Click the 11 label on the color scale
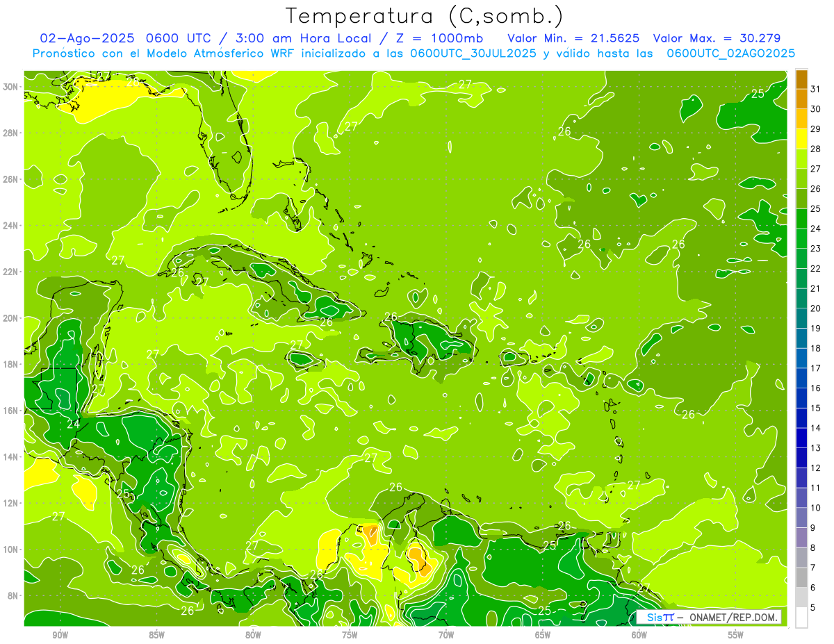 point(815,488)
